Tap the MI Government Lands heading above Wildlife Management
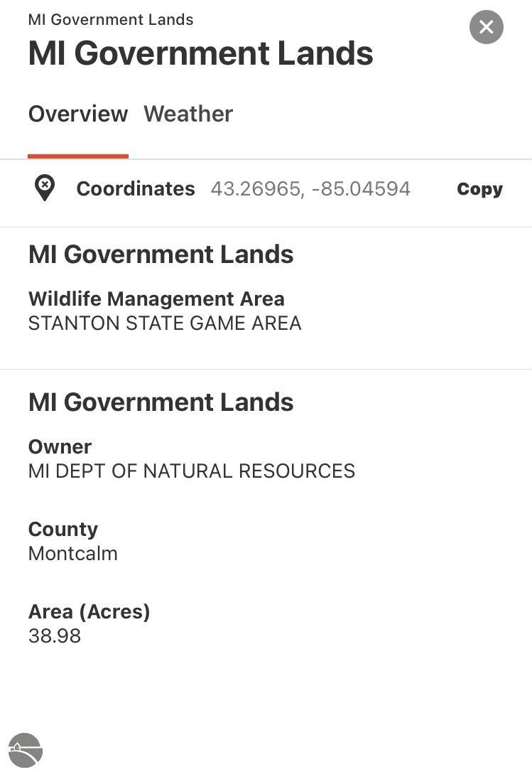The image size is (532, 772). tap(161, 254)
